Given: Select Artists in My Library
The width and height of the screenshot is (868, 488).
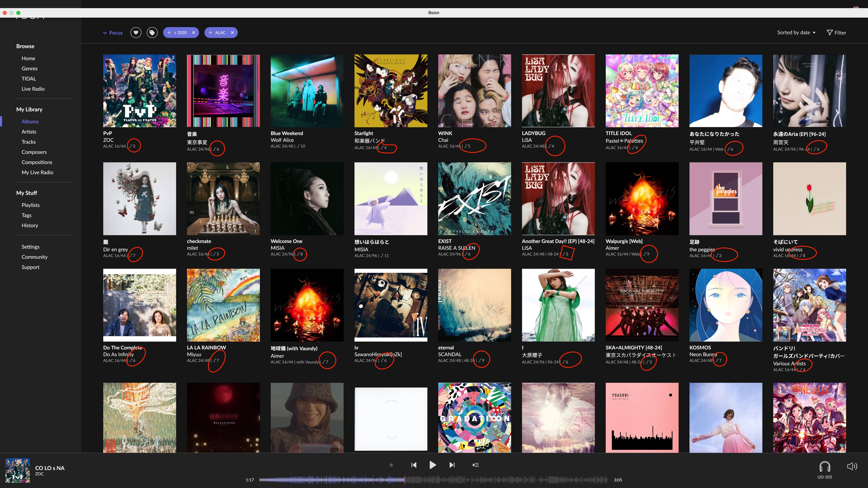Looking at the screenshot, I should 29,132.
